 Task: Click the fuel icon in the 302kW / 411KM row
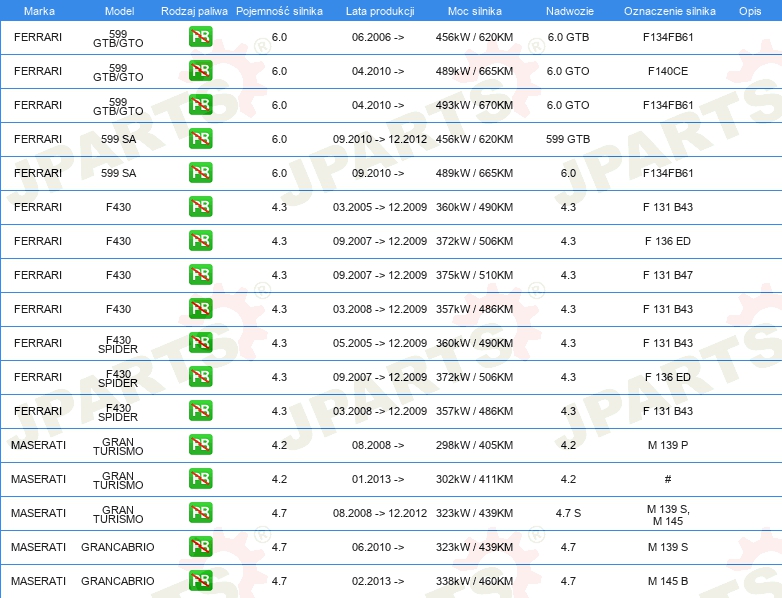pos(200,478)
